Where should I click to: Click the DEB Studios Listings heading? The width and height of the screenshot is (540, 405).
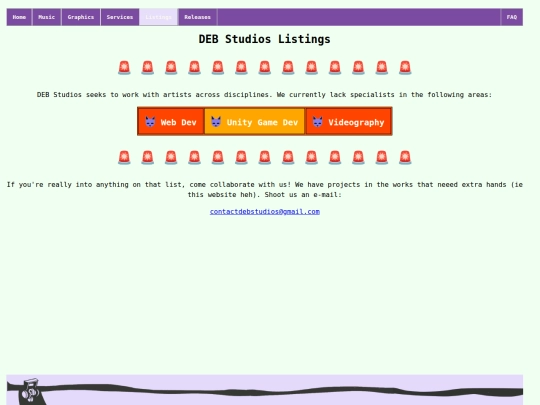(x=264, y=39)
